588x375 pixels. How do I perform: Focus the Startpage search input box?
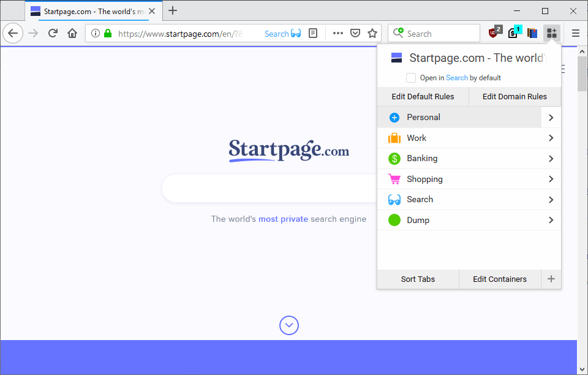tap(270, 188)
